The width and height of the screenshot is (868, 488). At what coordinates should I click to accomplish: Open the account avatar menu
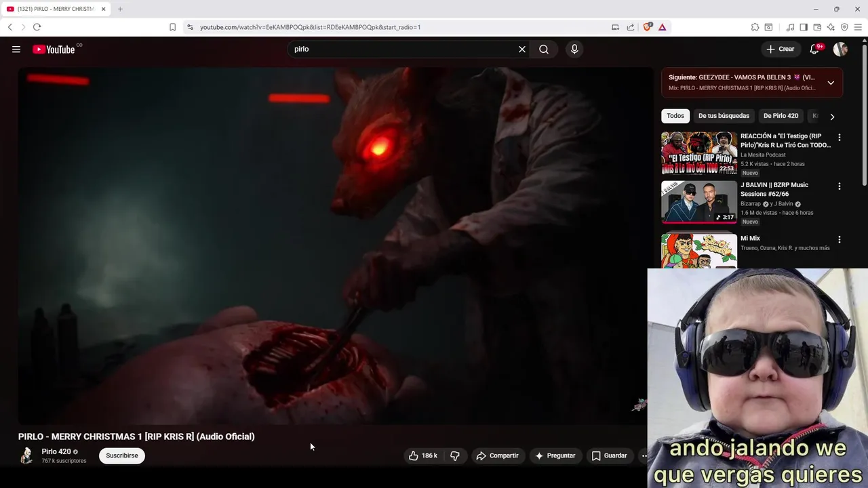coord(840,49)
